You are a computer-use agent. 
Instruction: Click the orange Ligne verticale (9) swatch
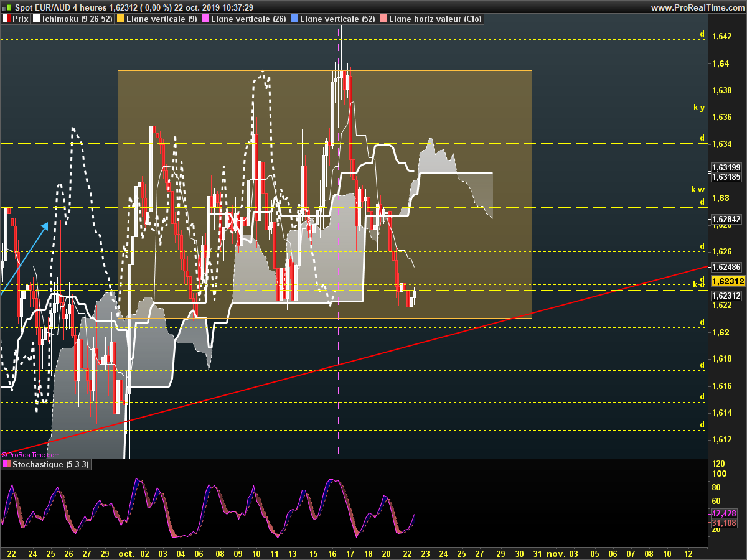tap(121, 19)
